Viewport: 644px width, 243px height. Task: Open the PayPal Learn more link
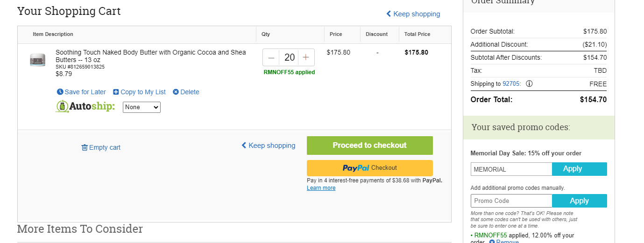pyautogui.click(x=321, y=188)
